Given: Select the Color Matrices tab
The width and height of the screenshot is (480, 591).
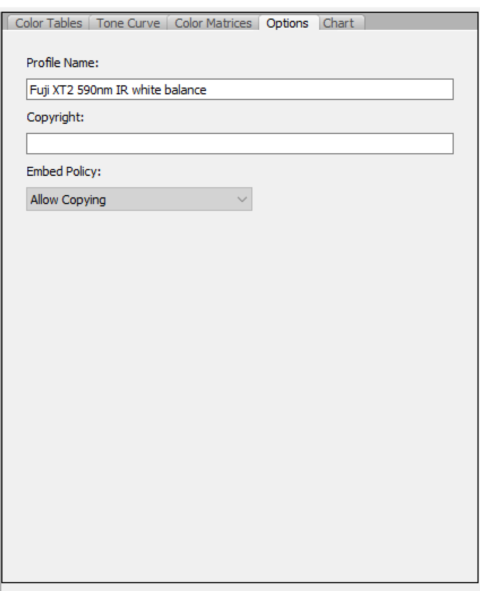Looking at the screenshot, I should pyautogui.click(x=213, y=23).
